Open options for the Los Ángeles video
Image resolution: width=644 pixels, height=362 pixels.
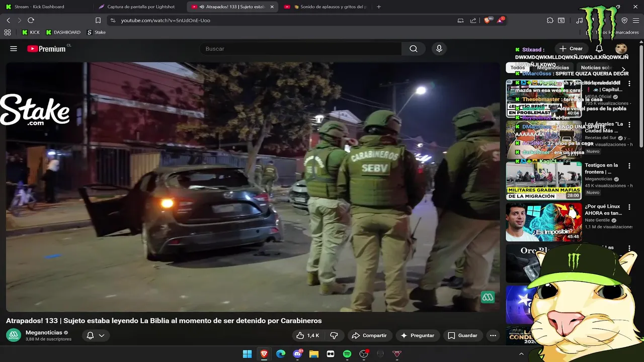pos(629,125)
